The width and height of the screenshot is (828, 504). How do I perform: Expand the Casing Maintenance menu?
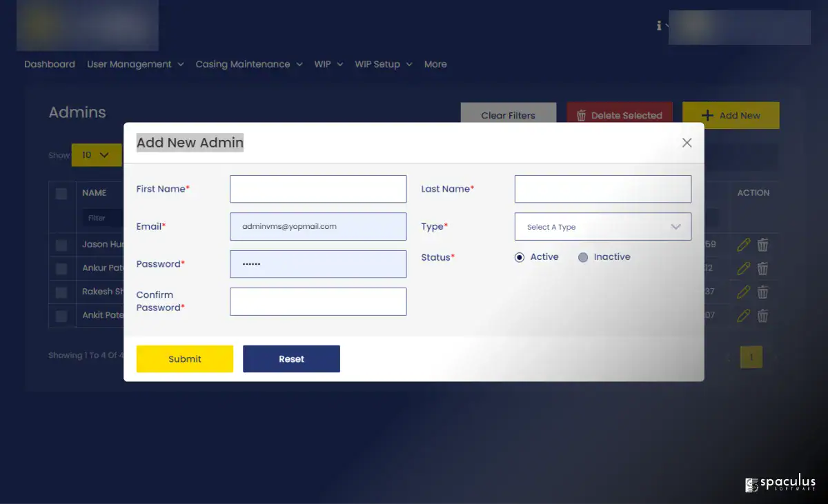(x=249, y=64)
